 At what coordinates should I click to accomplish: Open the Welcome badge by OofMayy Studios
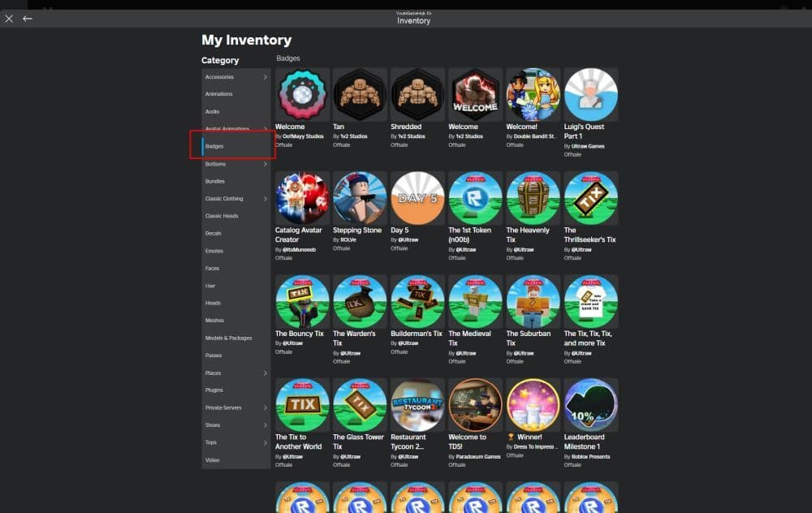coord(301,93)
